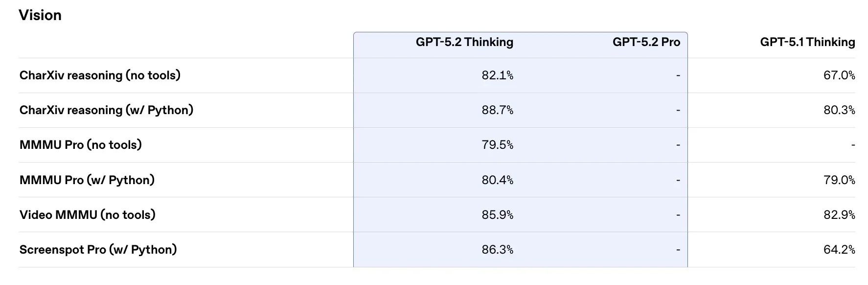The height and width of the screenshot is (285, 868).
Task: Click the 88.7% value
Action: click(x=497, y=110)
